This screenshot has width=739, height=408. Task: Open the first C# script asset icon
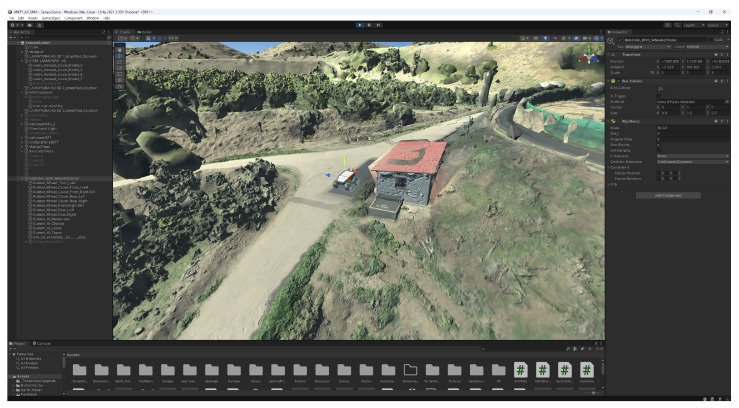520,370
